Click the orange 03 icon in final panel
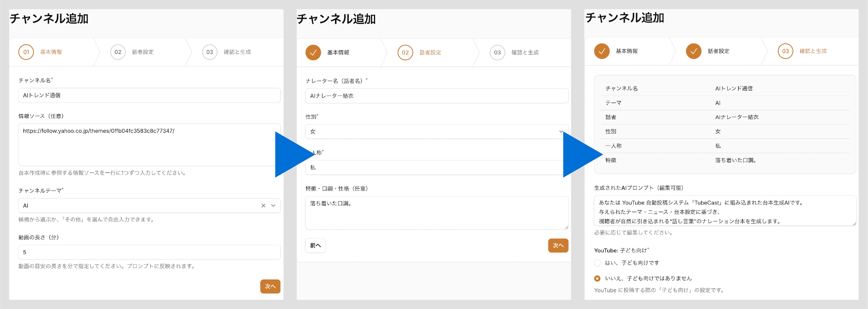 785,51
